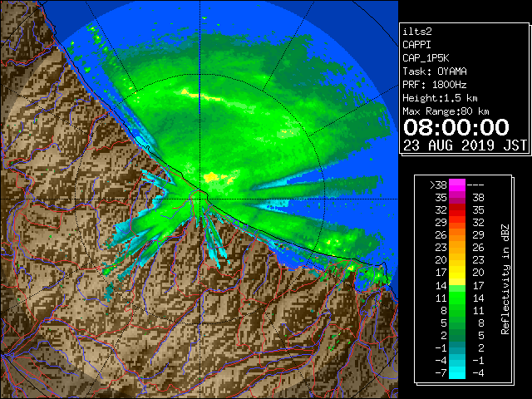Click the 'Max Range:80 km' entry
The height and width of the screenshot is (399, 532).
[x=446, y=111]
